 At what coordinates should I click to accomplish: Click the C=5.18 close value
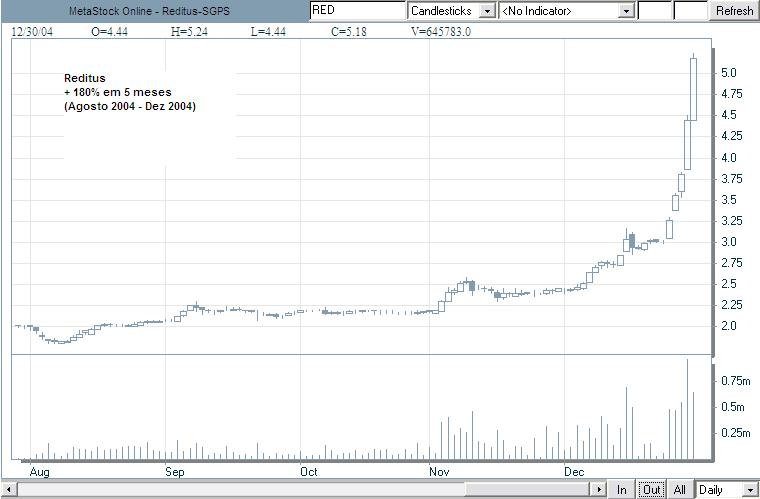349,32
